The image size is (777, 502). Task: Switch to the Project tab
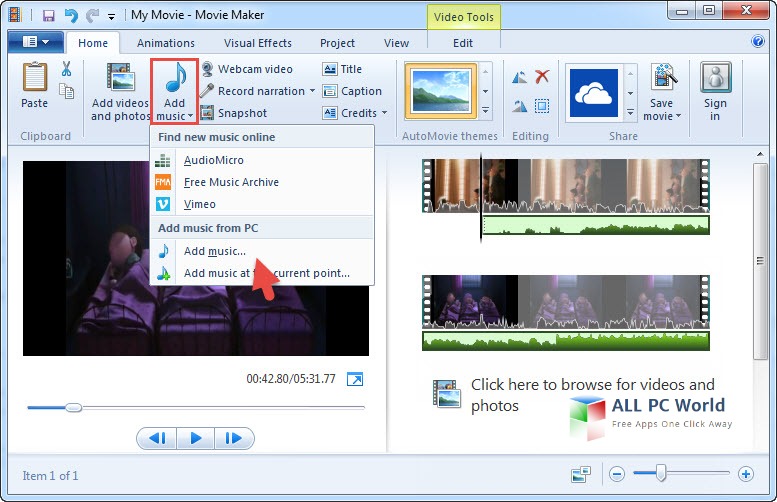tap(337, 43)
